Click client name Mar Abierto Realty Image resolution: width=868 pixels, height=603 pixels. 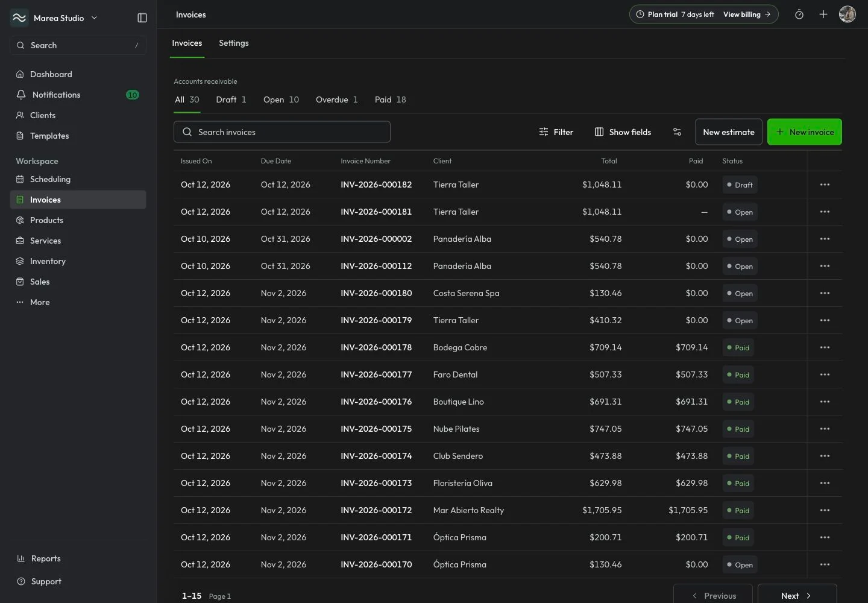click(468, 510)
